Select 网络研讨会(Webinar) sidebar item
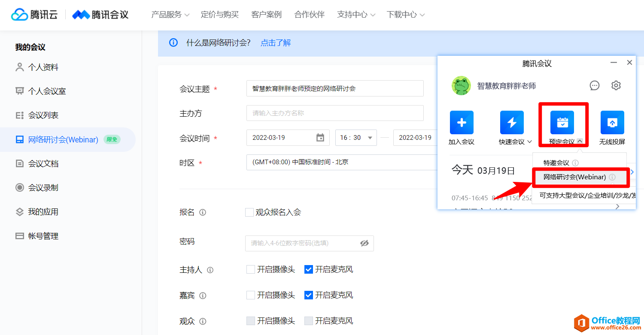The height and width of the screenshot is (335, 644). pos(67,139)
